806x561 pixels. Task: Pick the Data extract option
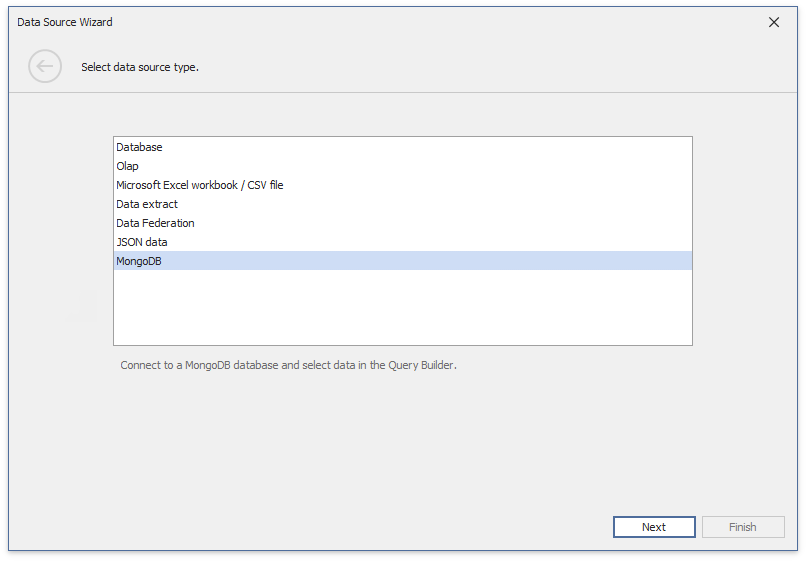146,204
